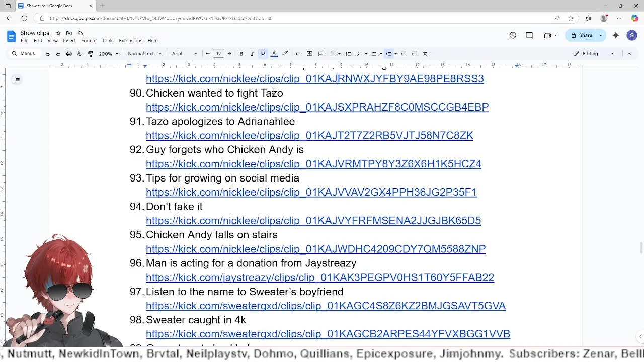This screenshot has height=362, width=644.
Task: Open the View menu
Action: (52, 41)
